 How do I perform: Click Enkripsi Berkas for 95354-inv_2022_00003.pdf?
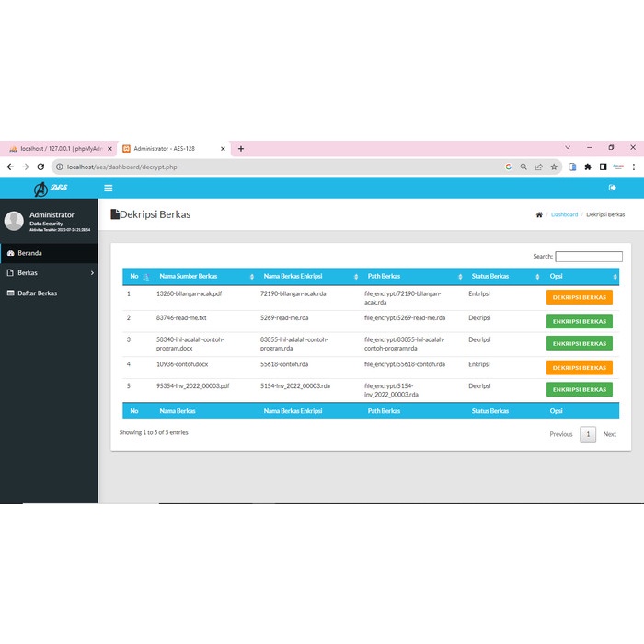point(579,389)
